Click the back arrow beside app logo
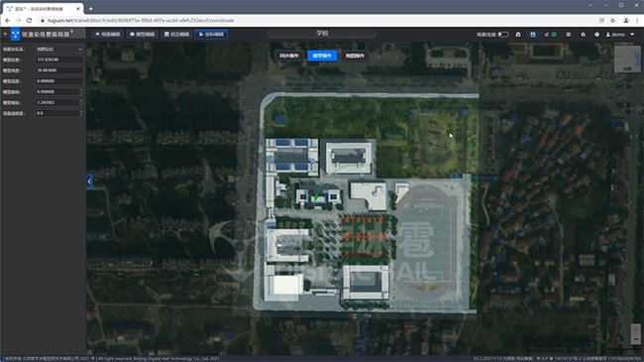The image size is (644, 362). [x=5, y=34]
